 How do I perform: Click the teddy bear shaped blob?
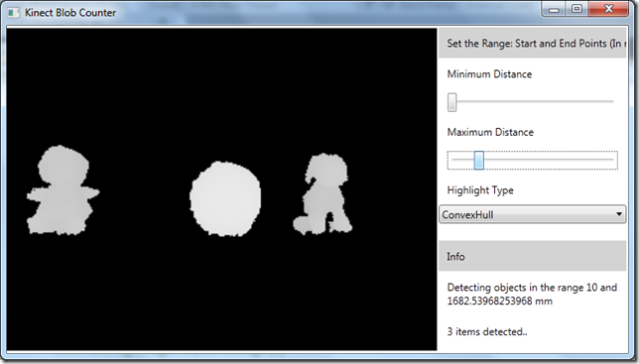coord(62,190)
